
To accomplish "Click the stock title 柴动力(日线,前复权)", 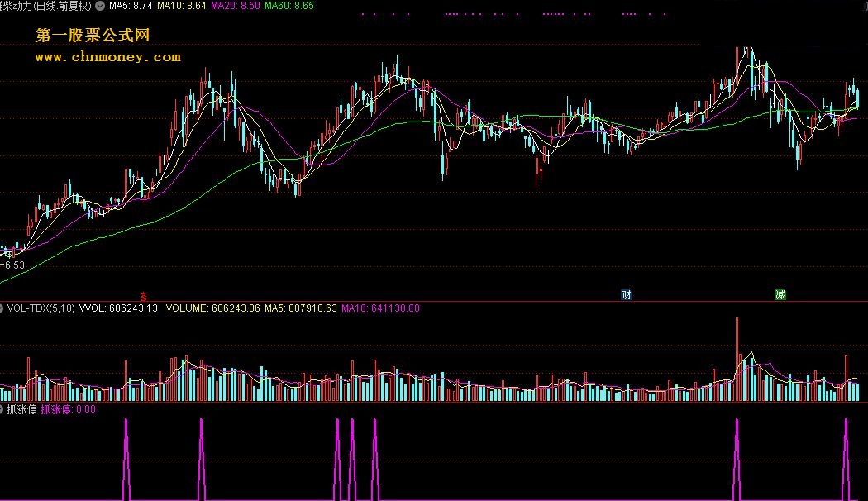I will click(x=46, y=6).
